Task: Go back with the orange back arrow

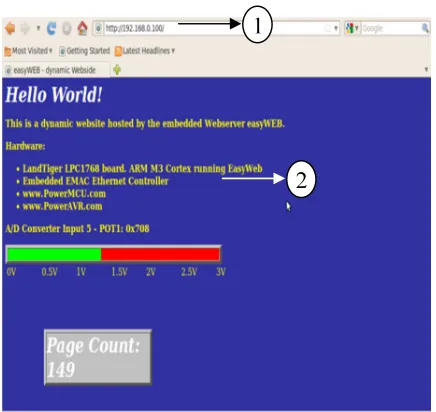Action: tap(10, 28)
